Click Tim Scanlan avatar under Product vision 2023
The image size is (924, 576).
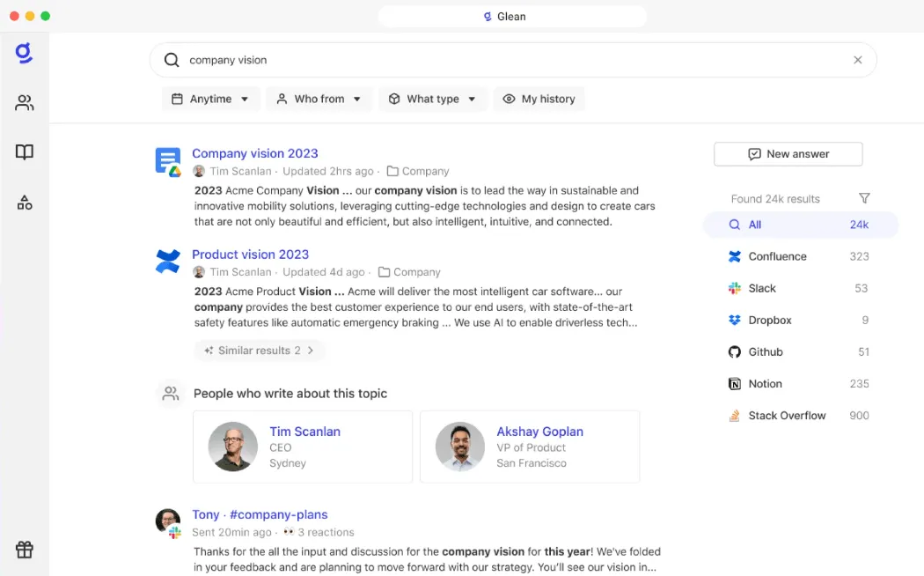coord(199,272)
